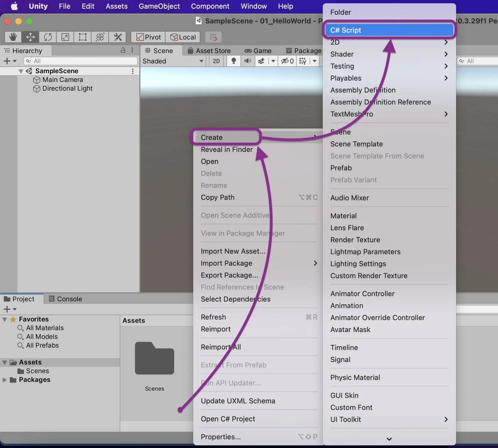Toggle scene grid visibility icon

point(302,61)
